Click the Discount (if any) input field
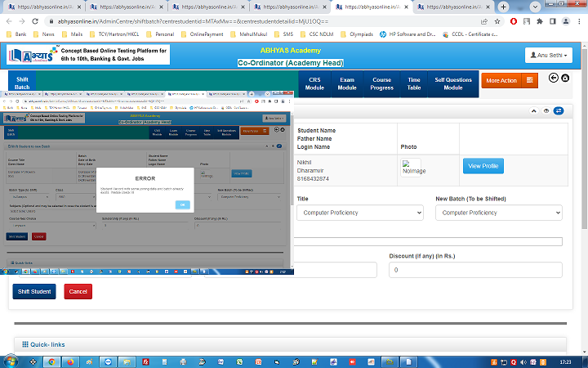This screenshot has height=368, width=588. (474, 270)
